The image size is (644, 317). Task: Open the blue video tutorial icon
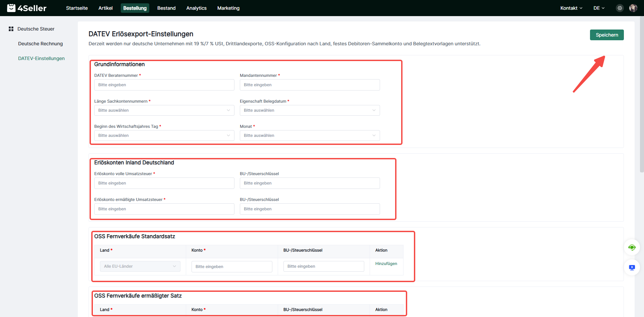(632, 267)
